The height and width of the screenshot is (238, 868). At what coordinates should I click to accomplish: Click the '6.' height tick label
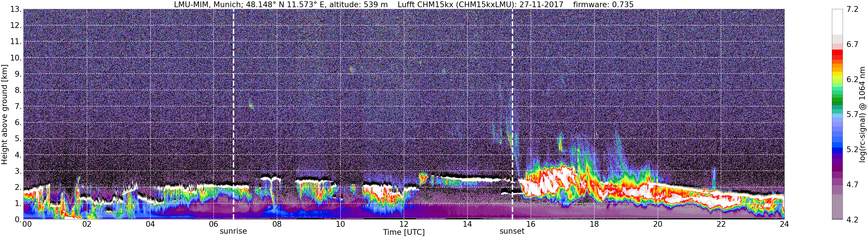(18, 122)
